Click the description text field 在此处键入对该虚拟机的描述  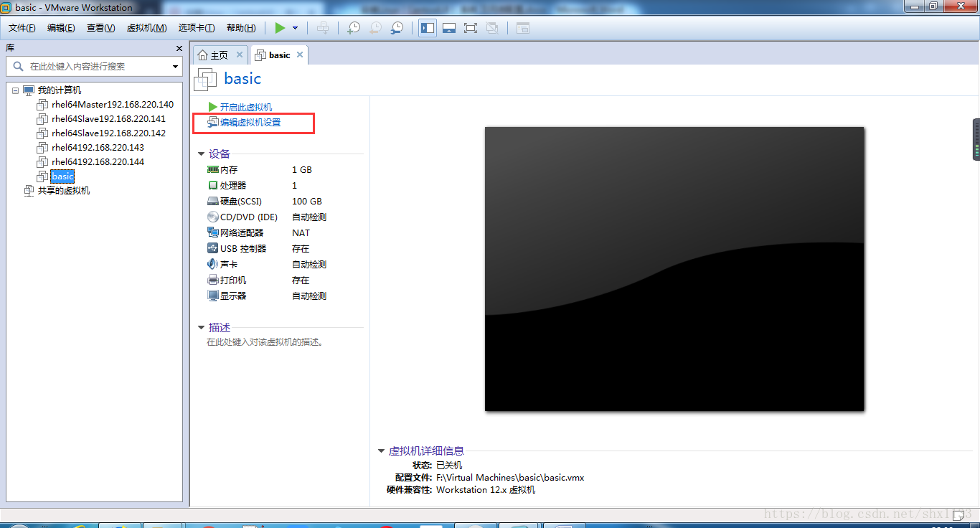265,342
